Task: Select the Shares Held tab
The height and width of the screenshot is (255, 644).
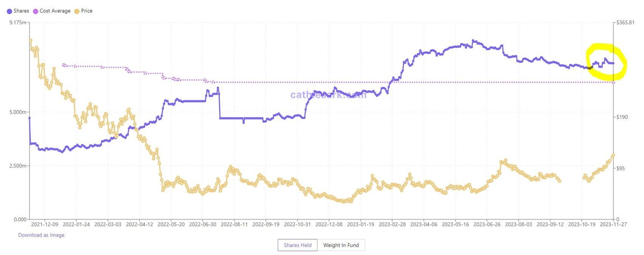Action: tap(297, 245)
